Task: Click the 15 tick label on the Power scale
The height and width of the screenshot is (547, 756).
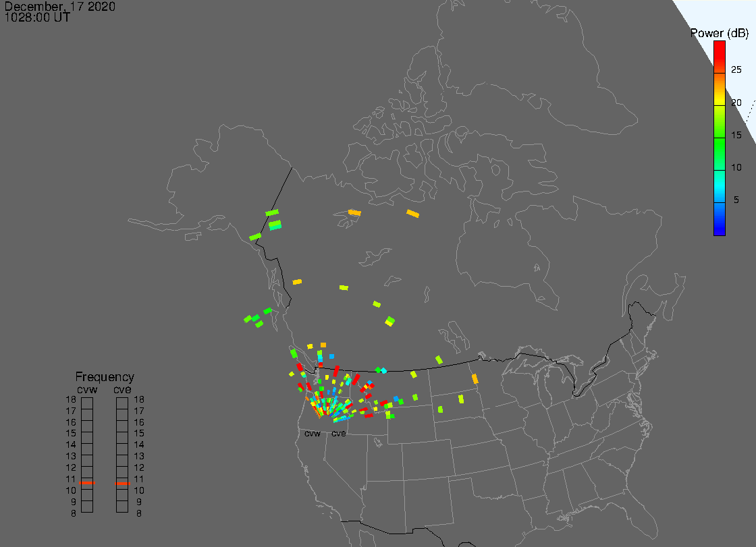Action: [736, 135]
